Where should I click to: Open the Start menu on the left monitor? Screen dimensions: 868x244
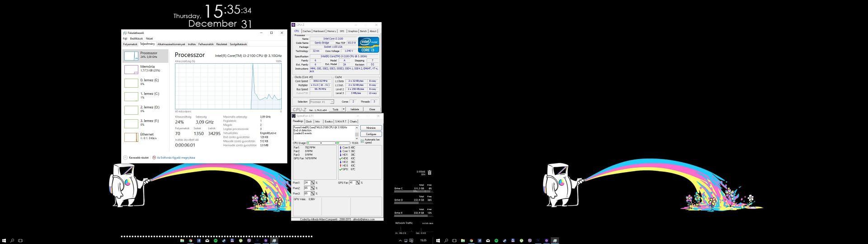coord(4,240)
